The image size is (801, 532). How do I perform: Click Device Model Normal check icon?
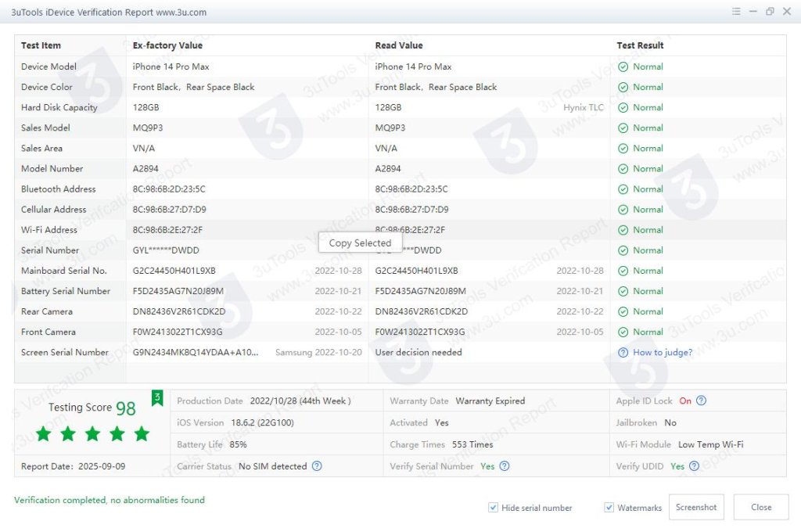coord(623,67)
